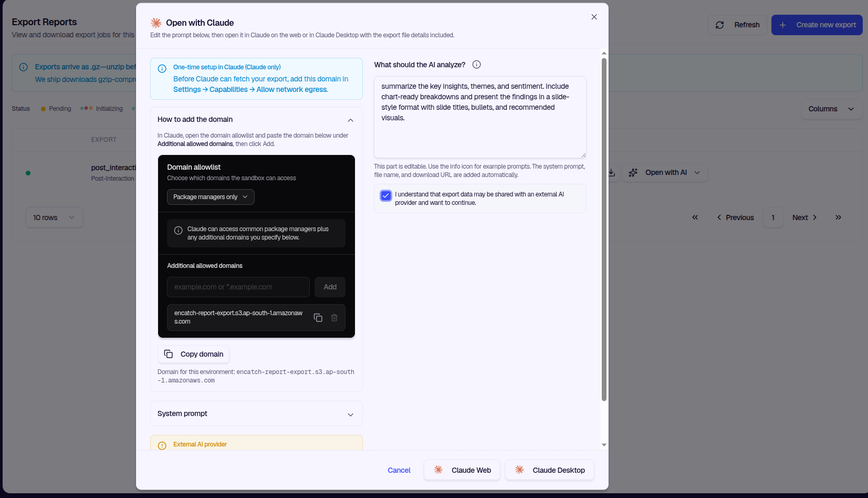The image size is (868, 498).
Task: Click the info icon in the package managers note
Action: click(x=179, y=230)
